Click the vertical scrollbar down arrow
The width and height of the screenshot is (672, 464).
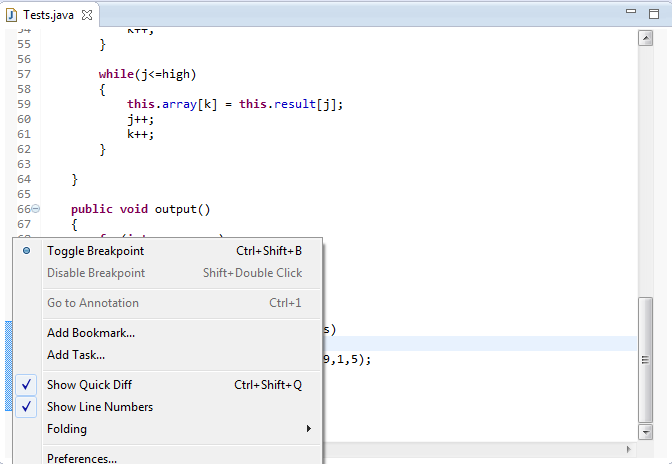[x=645, y=431]
